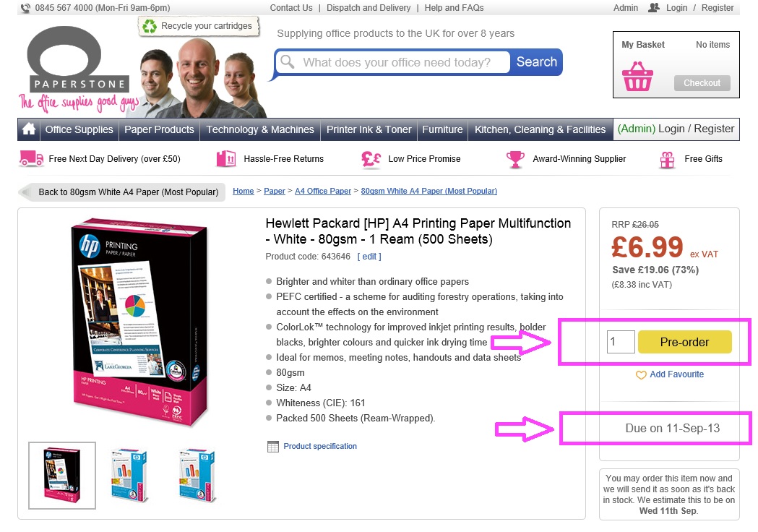Click the Hassle-Free Returns box icon
The width and height of the screenshot is (758, 532).
coord(225,158)
